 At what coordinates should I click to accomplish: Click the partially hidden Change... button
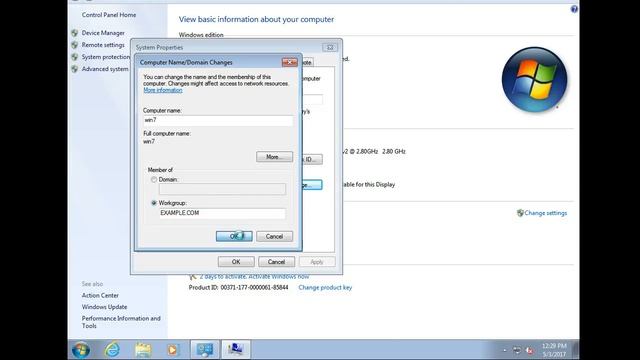(312, 185)
